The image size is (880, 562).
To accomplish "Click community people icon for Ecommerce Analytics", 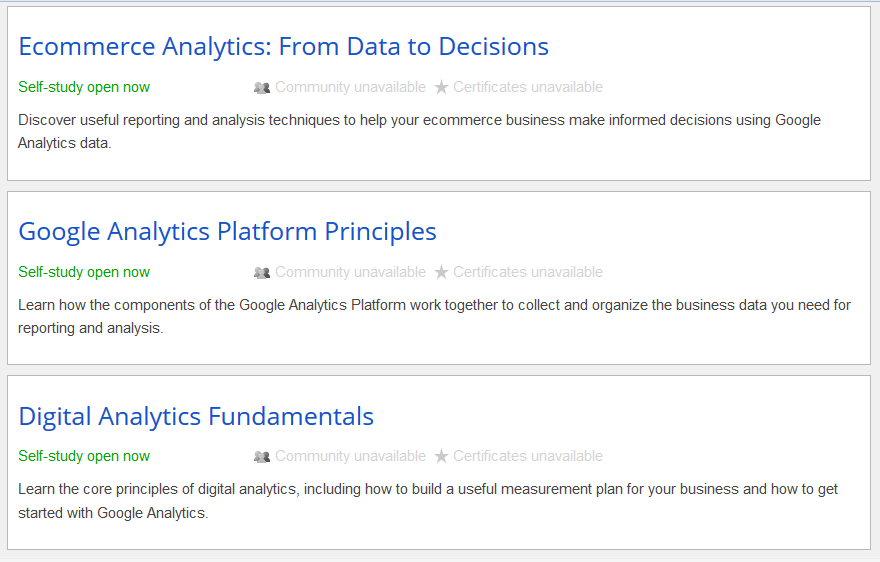I will 262,88.
